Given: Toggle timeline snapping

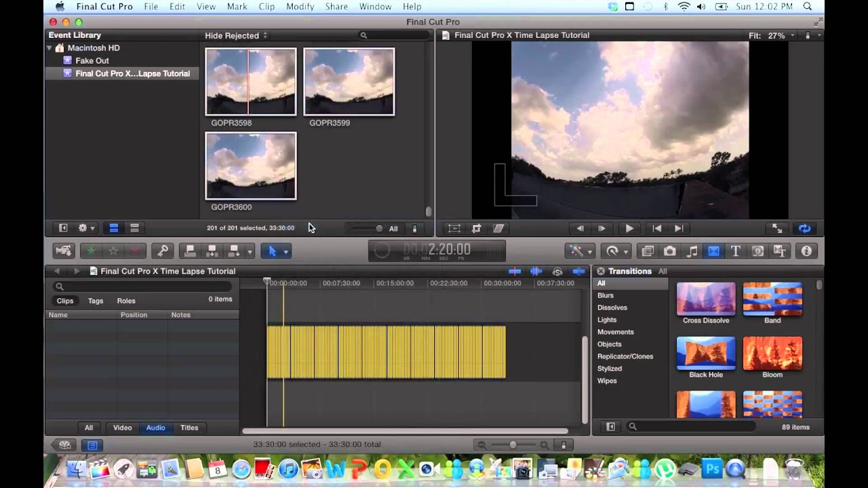Looking at the screenshot, I should (x=578, y=271).
